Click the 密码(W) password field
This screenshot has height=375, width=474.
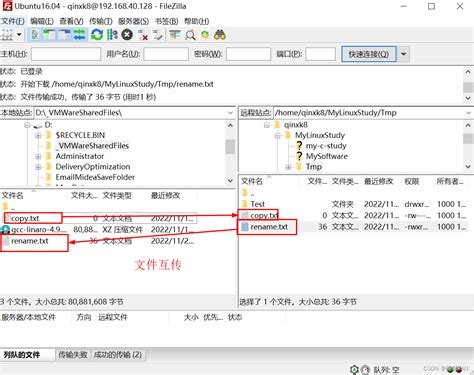click(248, 54)
